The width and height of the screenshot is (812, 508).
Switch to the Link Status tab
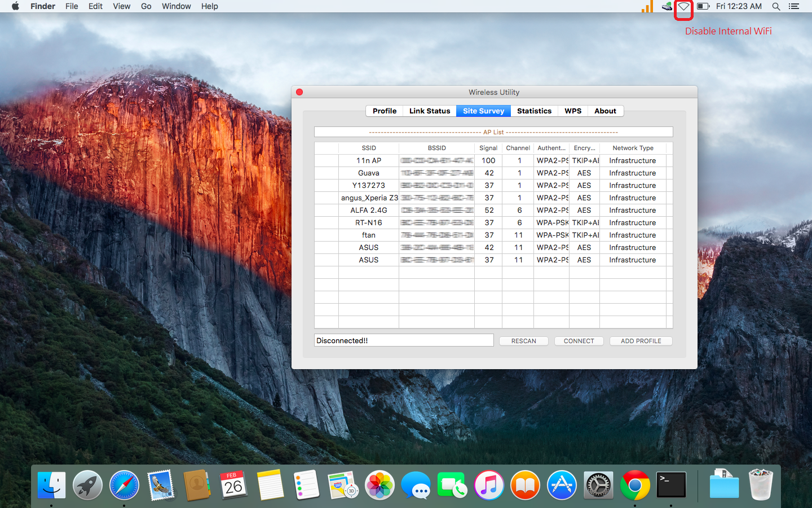coord(429,111)
